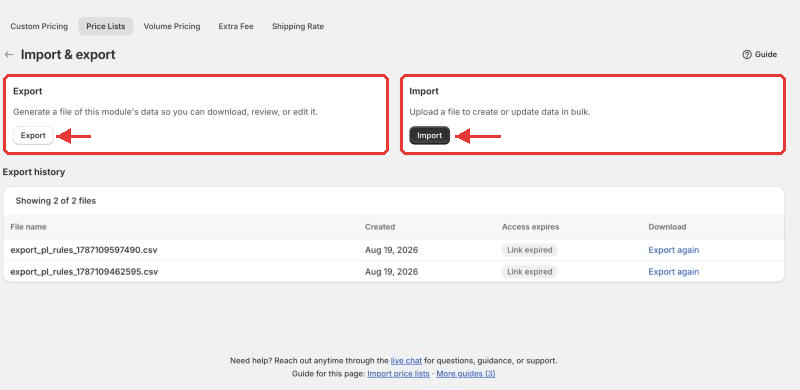Click the Export history heading
Screen dimensions: 800x390
[34, 172]
